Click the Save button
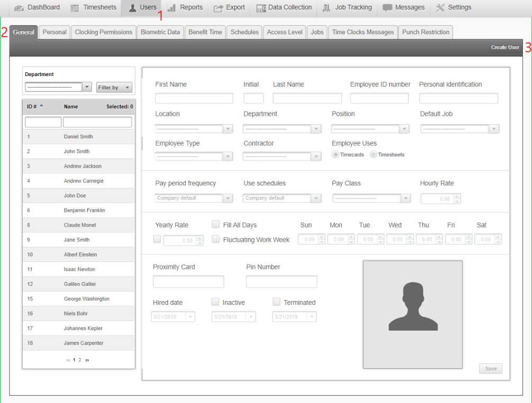 491,369
